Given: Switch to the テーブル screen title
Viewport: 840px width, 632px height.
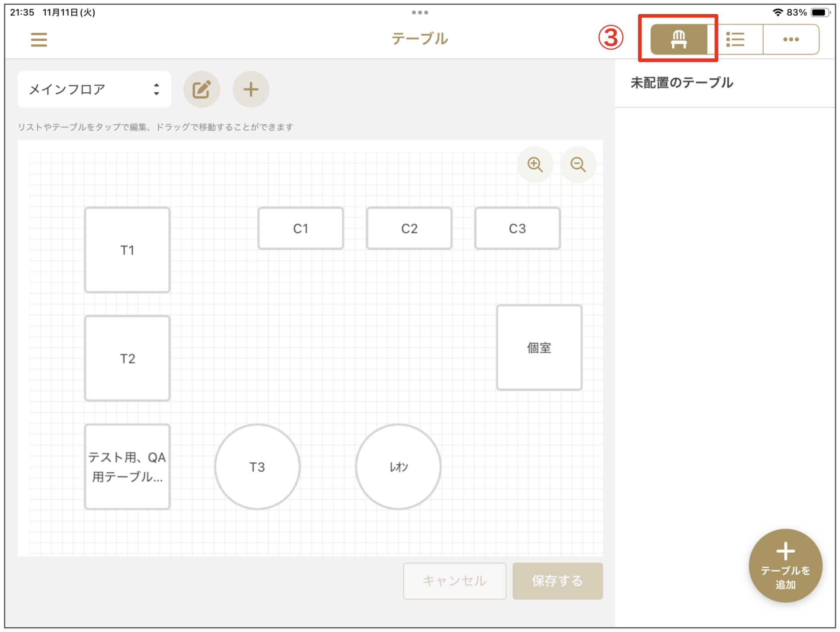Looking at the screenshot, I should (x=420, y=38).
